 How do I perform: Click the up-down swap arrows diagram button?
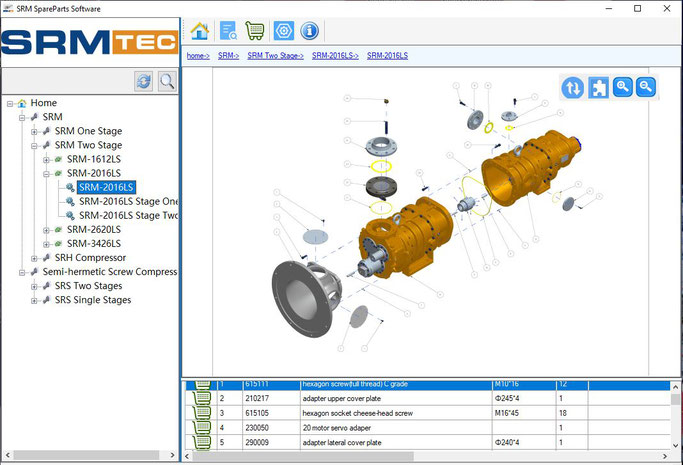coord(573,88)
